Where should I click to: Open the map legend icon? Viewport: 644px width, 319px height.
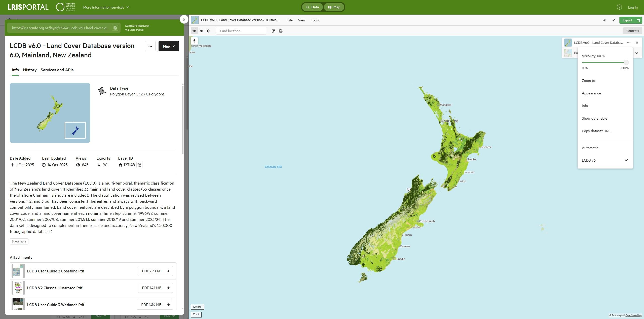point(274,31)
